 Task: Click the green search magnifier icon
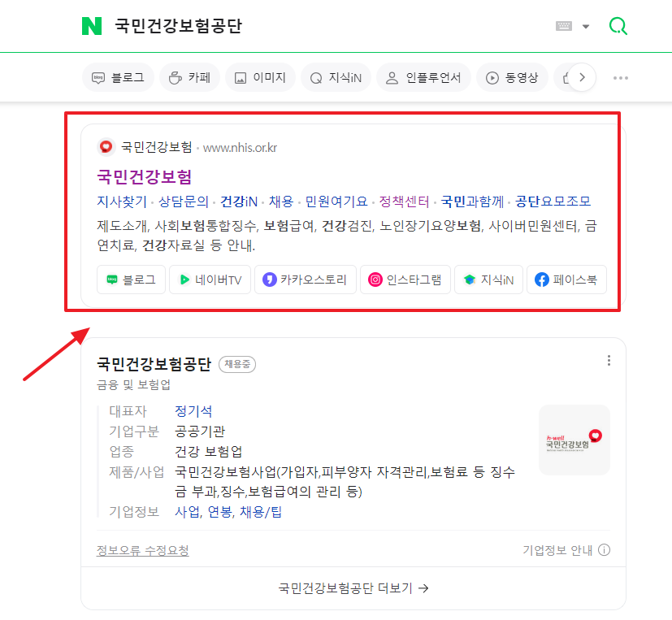pyautogui.click(x=618, y=26)
